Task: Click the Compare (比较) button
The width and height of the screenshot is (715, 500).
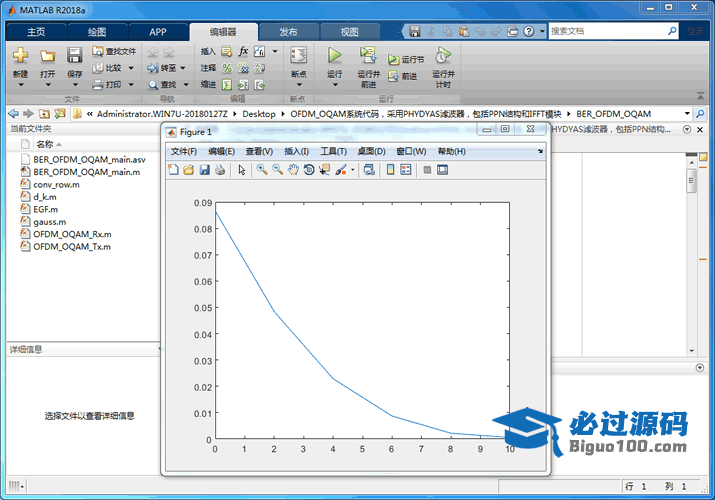Action: [107, 68]
